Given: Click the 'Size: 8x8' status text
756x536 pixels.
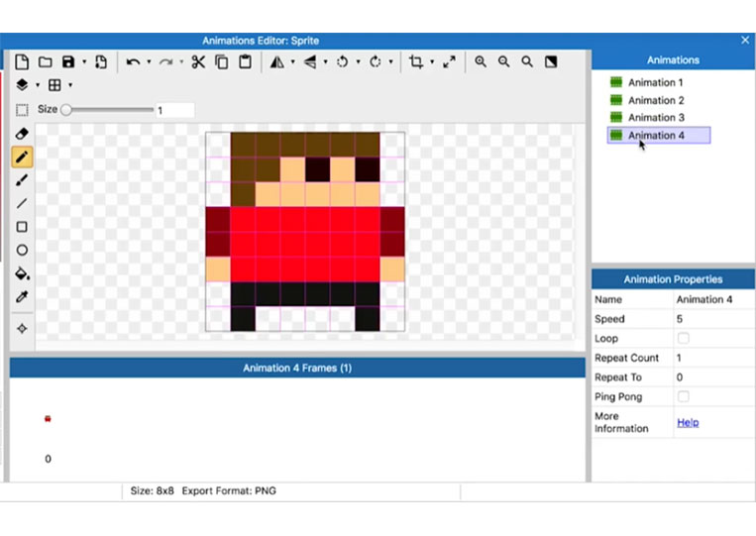Looking at the screenshot, I should tap(152, 491).
